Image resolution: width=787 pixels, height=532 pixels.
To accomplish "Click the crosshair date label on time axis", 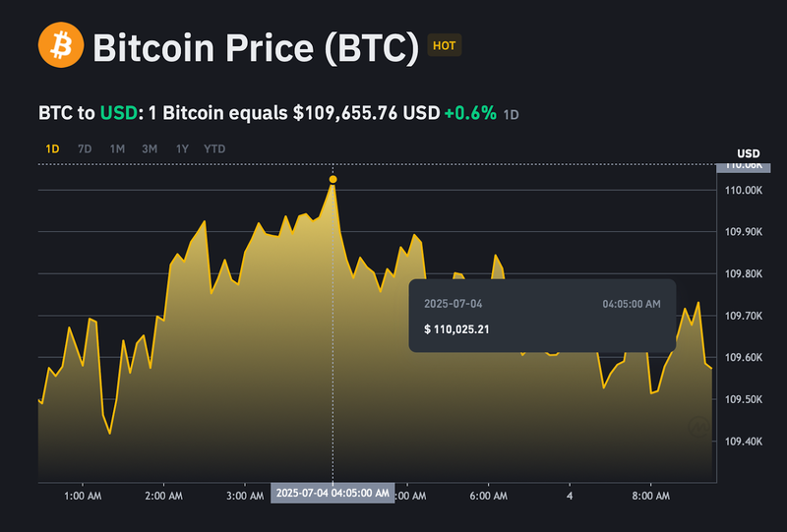I will pos(333,493).
